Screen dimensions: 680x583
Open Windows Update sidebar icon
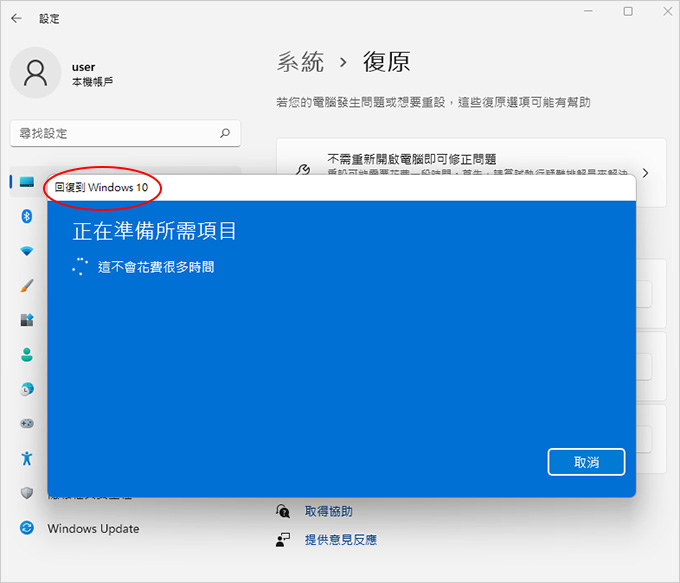pyautogui.click(x=27, y=528)
